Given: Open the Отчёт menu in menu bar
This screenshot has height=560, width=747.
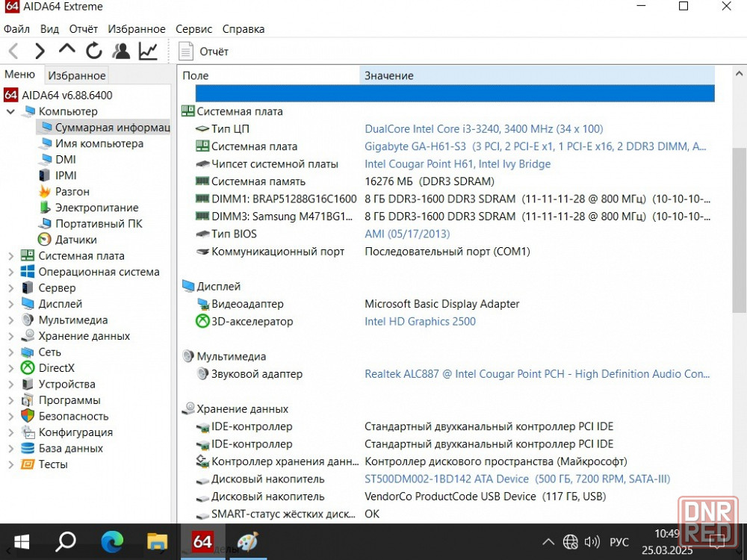Looking at the screenshot, I should click(x=84, y=29).
